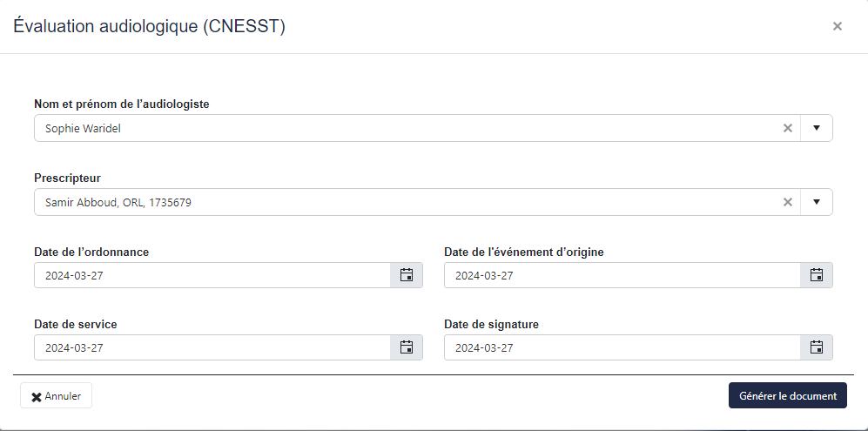Click the Nom et prénom de l'audiologiste label
This screenshot has width=868, height=431.
[121, 104]
